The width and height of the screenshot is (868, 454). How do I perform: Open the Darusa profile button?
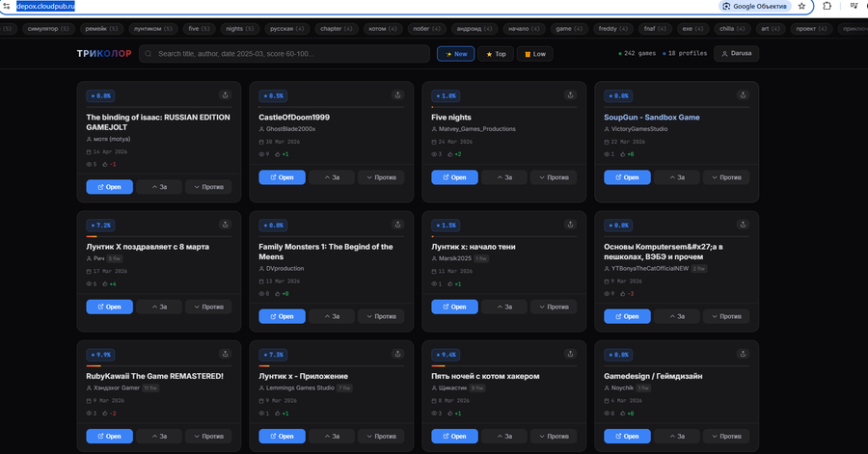pyautogui.click(x=736, y=54)
